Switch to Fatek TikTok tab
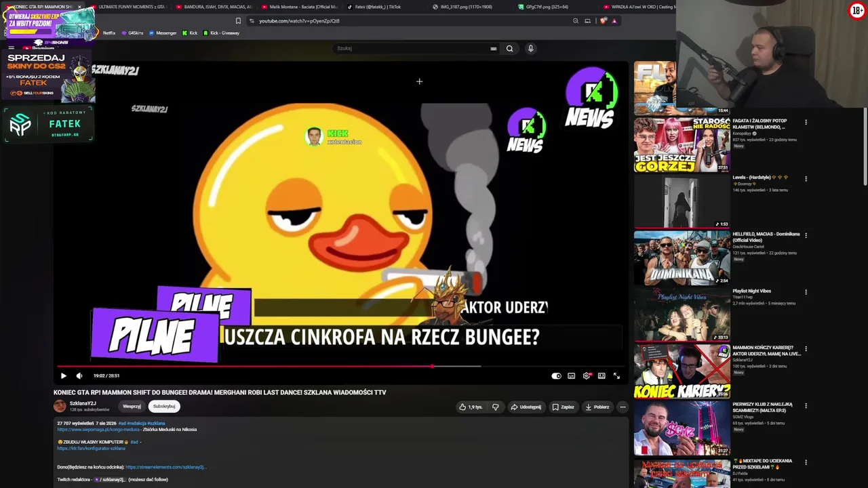Viewport: 868px width, 488px height. (384, 7)
